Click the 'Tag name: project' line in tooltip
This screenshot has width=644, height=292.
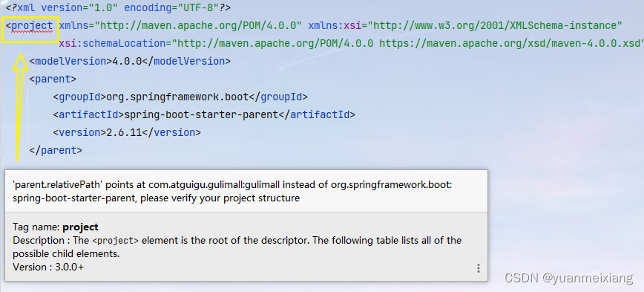[x=56, y=227]
